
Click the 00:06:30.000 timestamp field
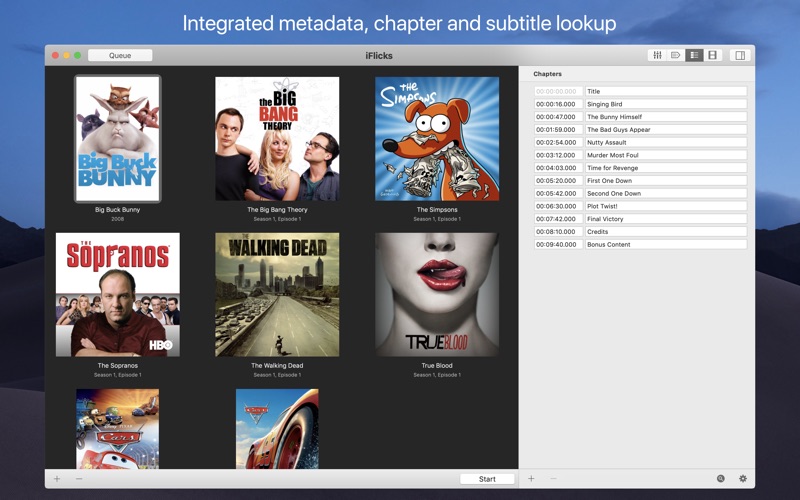[x=557, y=206]
